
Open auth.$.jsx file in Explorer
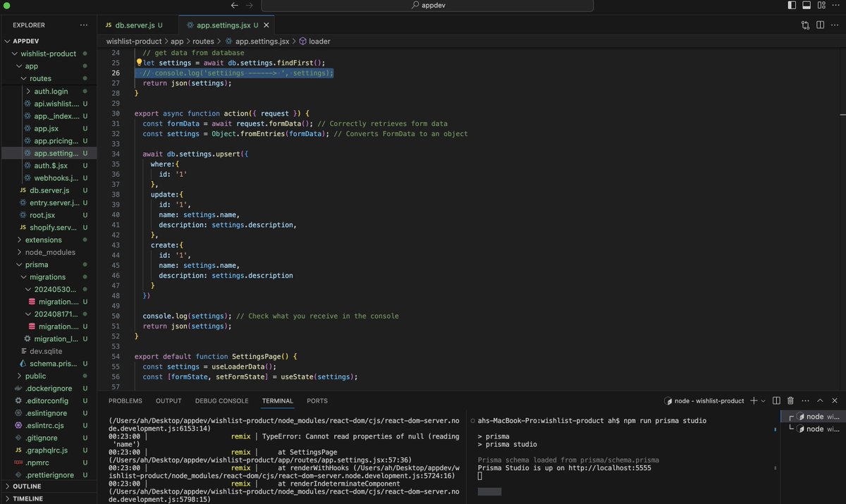[50, 166]
